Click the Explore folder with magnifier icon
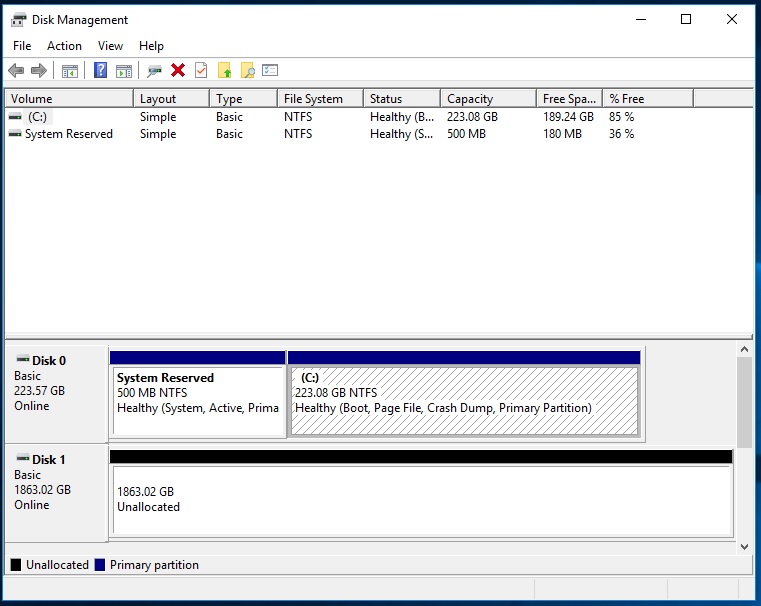This screenshot has height=606, width=761. 248,70
